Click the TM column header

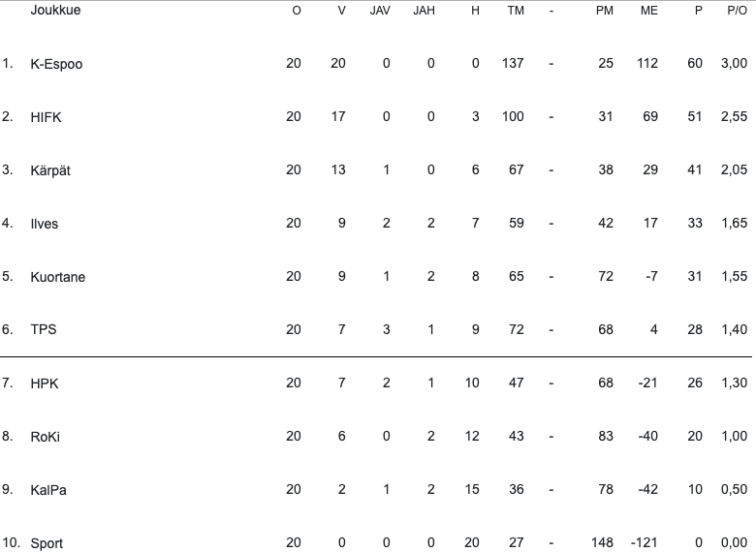click(x=516, y=11)
